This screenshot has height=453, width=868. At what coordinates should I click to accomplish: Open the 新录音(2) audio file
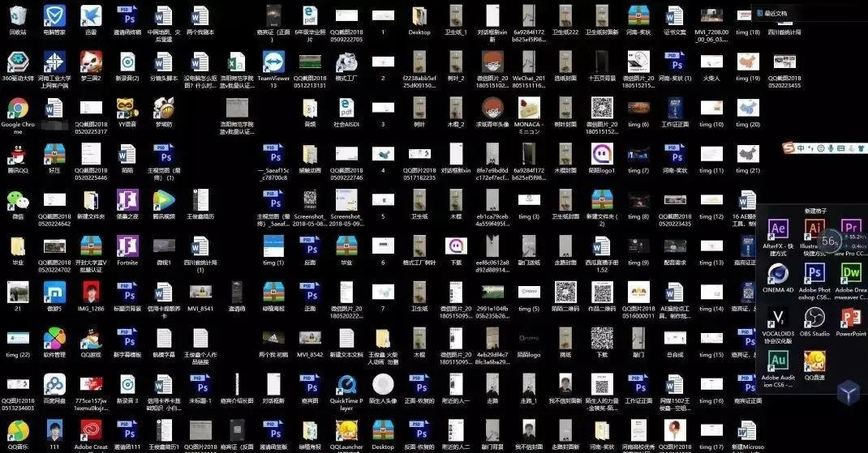(x=127, y=62)
